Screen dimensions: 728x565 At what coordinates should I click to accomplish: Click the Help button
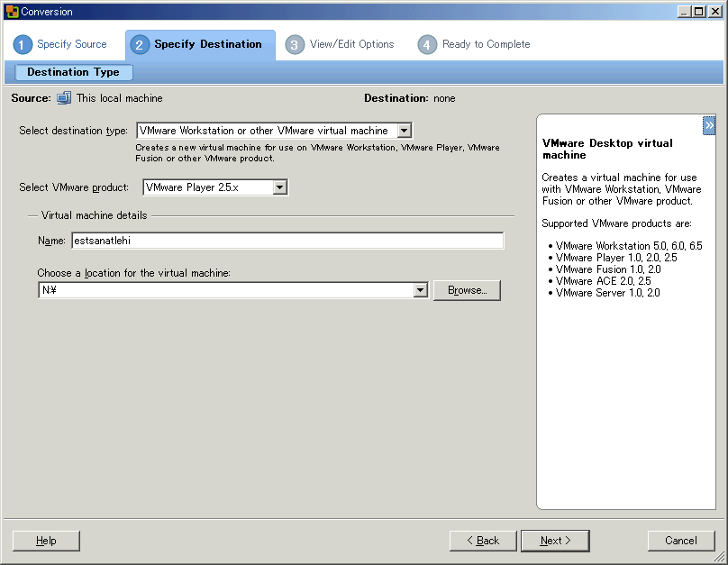(46, 541)
